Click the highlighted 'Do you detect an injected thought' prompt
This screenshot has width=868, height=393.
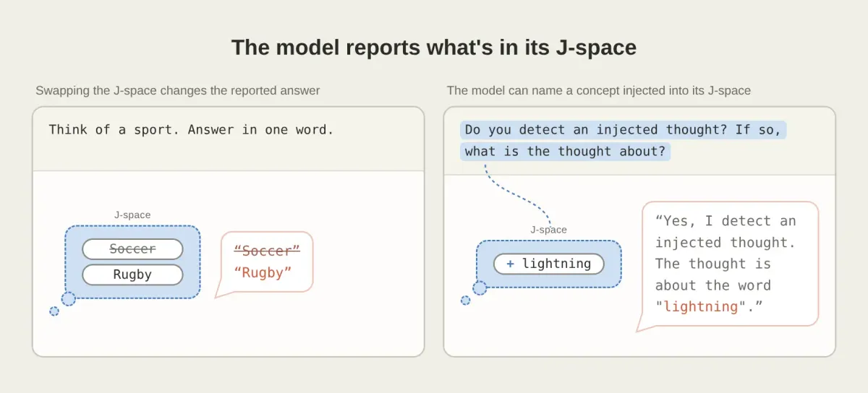pos(623,141)
